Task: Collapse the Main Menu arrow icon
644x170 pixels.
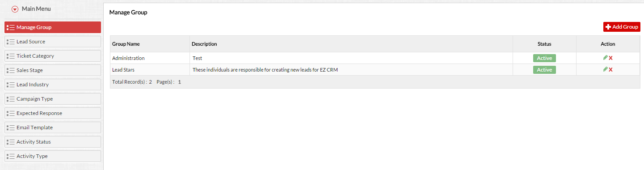Action: (x=15, y=9)
